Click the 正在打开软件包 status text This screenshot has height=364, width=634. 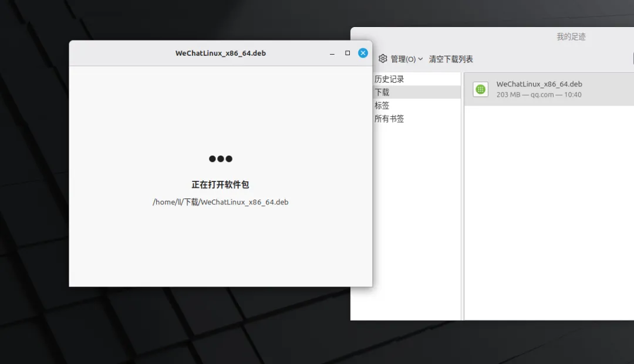click(x=220, y=185)
